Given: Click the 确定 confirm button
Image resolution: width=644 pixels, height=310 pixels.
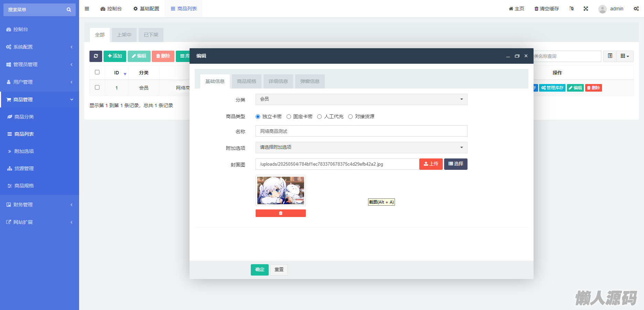Looking at the screenshot, I should click(260, 270).
